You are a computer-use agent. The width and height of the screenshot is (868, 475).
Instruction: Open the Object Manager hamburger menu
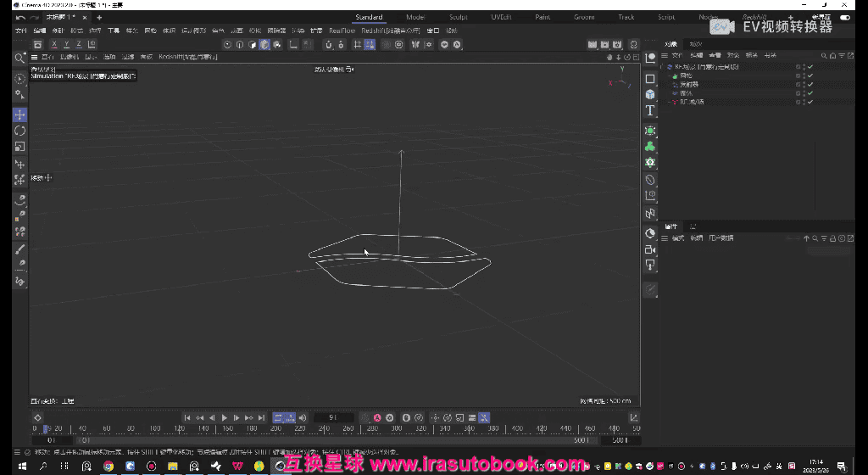point(665,55)
